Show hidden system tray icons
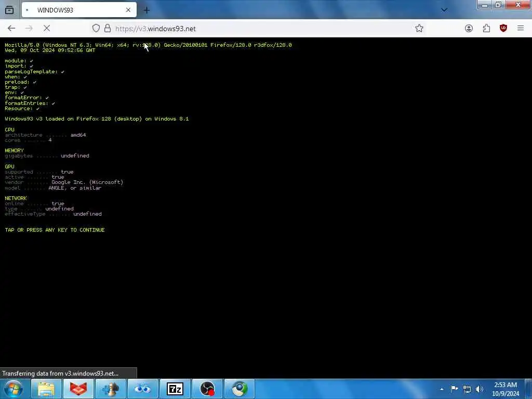The image size is (532, 399). 442,389
